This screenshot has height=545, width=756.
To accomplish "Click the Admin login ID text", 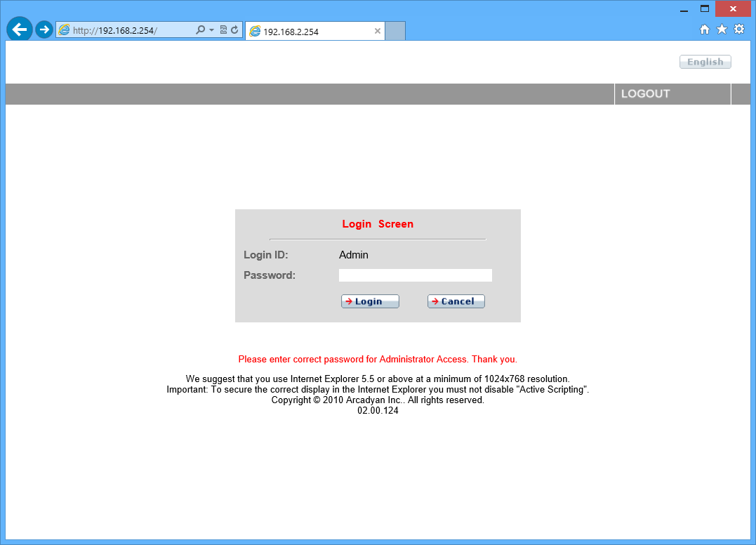I will [353, 255].
